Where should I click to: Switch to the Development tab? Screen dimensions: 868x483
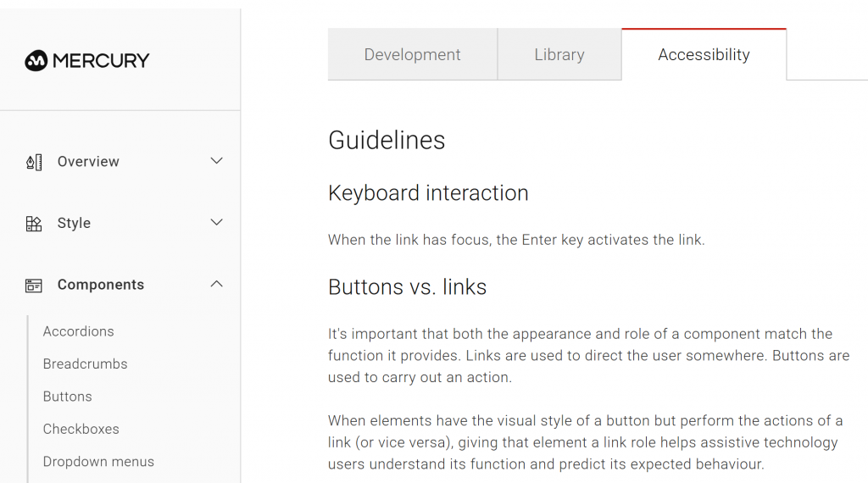pos(412,55)
